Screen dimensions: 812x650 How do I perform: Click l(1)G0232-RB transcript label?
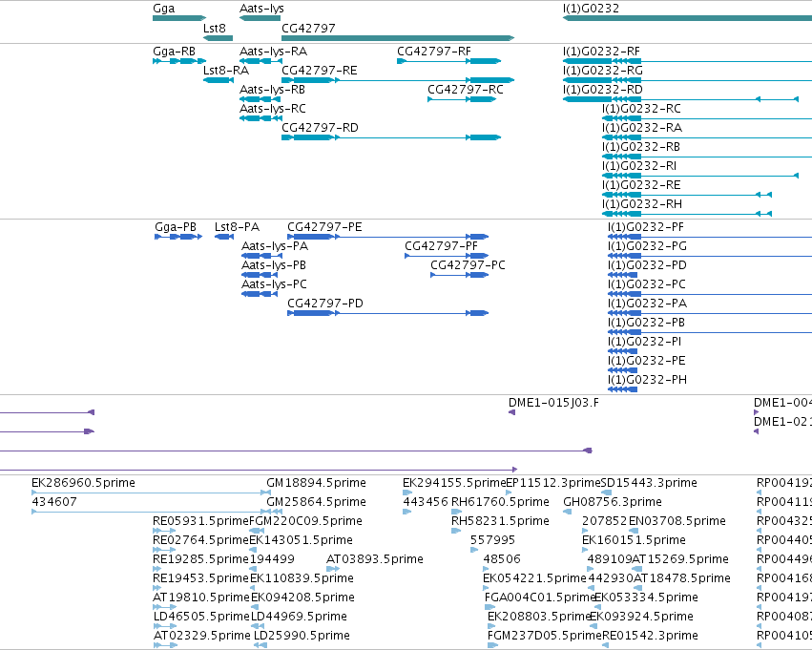(640, 147)
